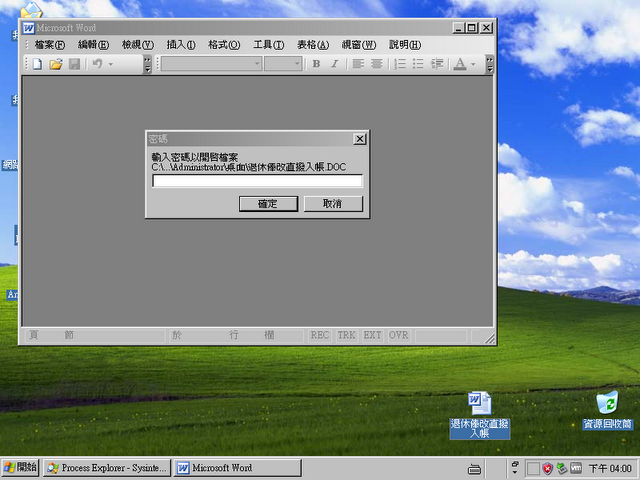Toggle REC in the status bar
The image size is (640, 480).
tap(319, 335)
